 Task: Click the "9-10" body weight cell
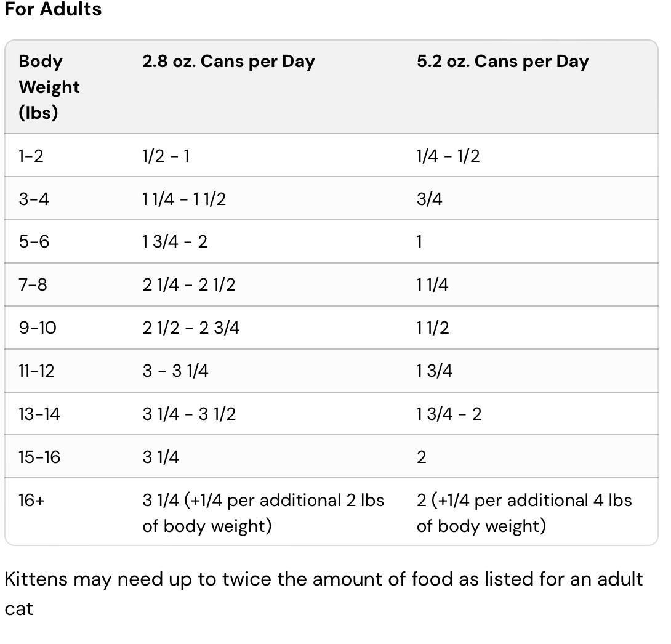point(38,328)
